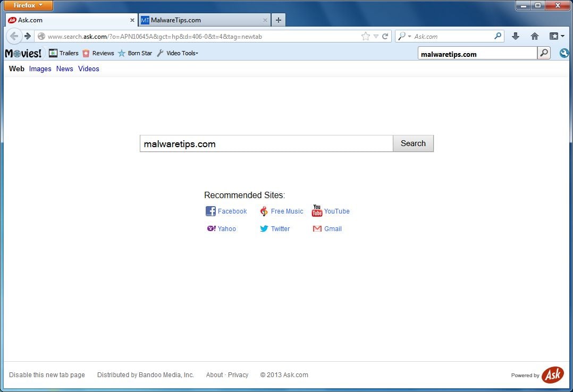The width and height of the screenshot is (573, 392).
Task: Open the Bookmarks menu button
Action: (x=557, y=36)
